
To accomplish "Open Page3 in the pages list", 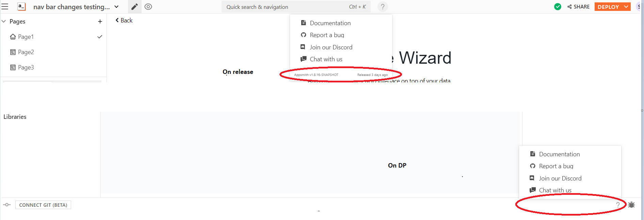I will point(26,67).
